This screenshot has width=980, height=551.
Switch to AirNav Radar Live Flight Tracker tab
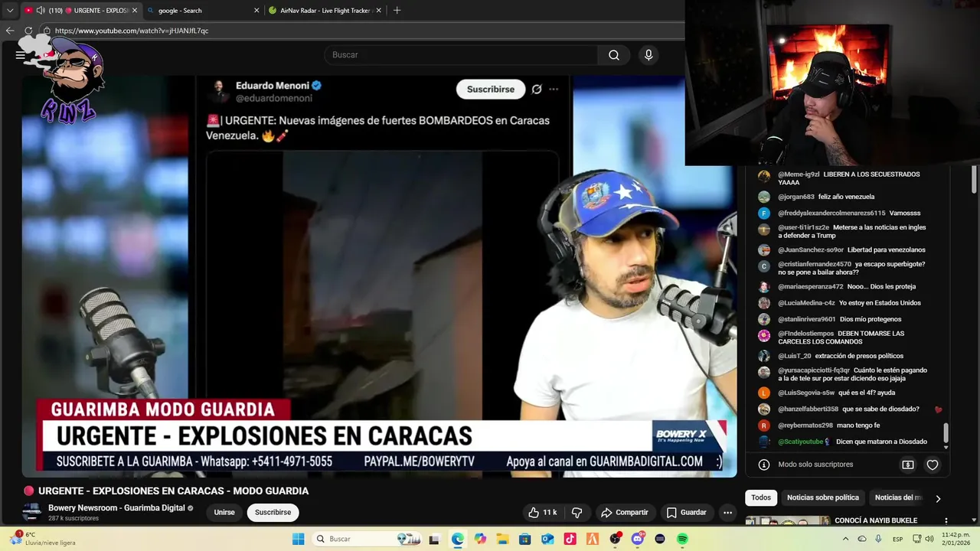tap(325, 11)
